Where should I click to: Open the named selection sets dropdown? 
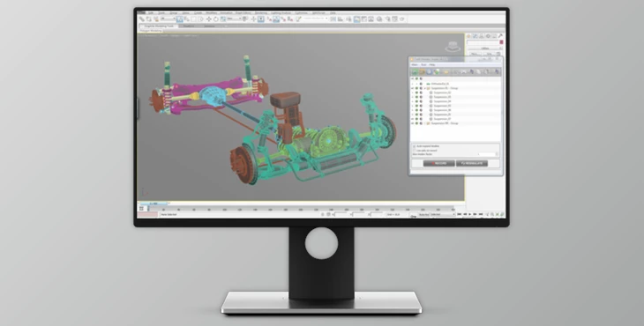(316, 19)
